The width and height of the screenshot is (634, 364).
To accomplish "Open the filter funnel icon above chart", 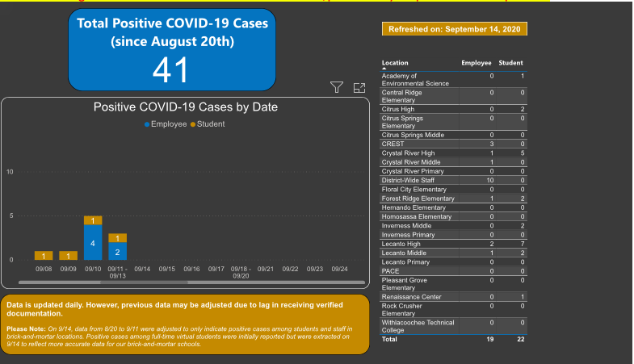I will coord(337,87).
